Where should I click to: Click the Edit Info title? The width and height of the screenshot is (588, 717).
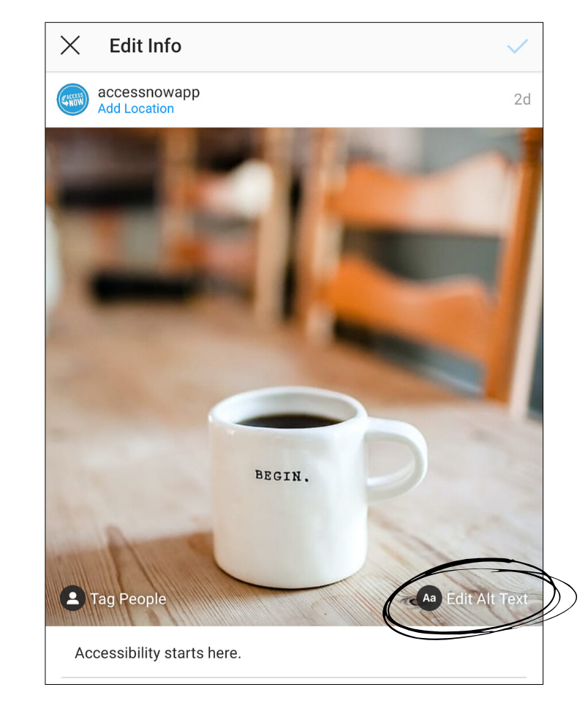point(146,45)
